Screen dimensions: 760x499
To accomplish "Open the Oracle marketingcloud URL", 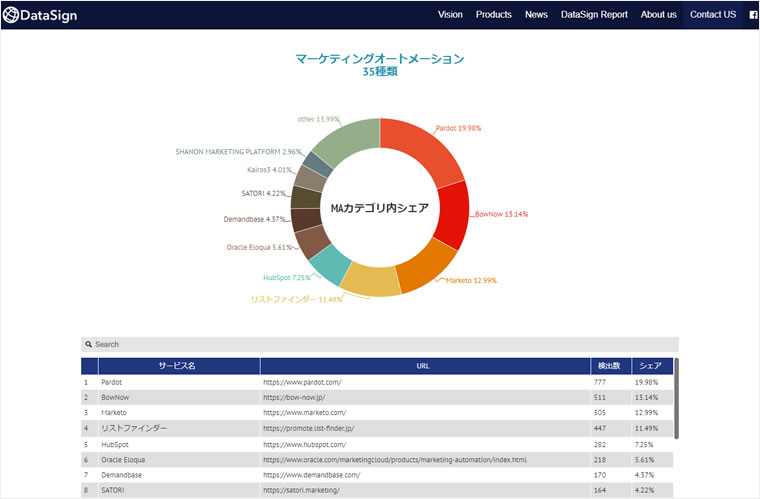I will coord(395,460).
